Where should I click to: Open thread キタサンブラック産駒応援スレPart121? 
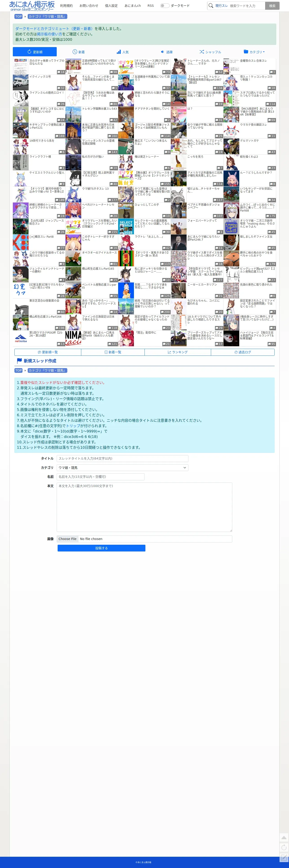pyautogui.click(x=47, y=126)
